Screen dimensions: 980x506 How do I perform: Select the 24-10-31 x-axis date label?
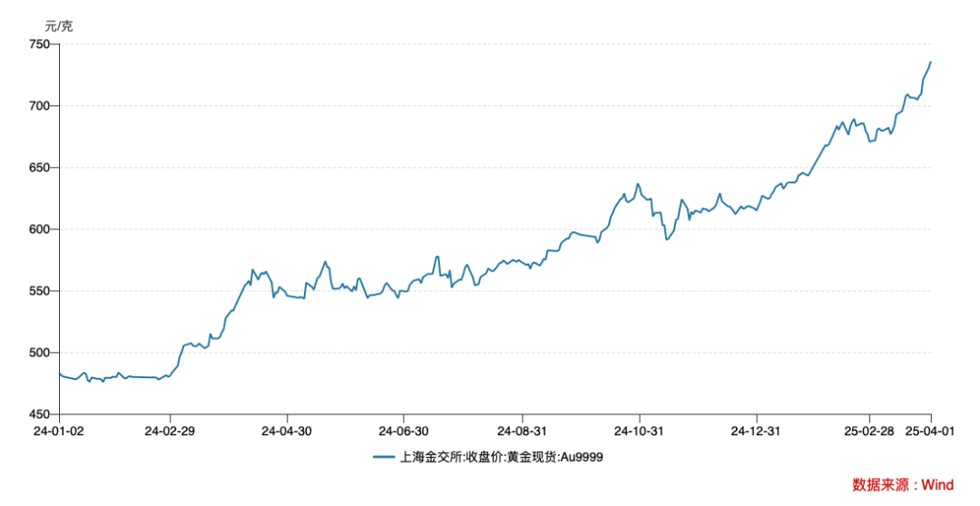coord(639,432)
